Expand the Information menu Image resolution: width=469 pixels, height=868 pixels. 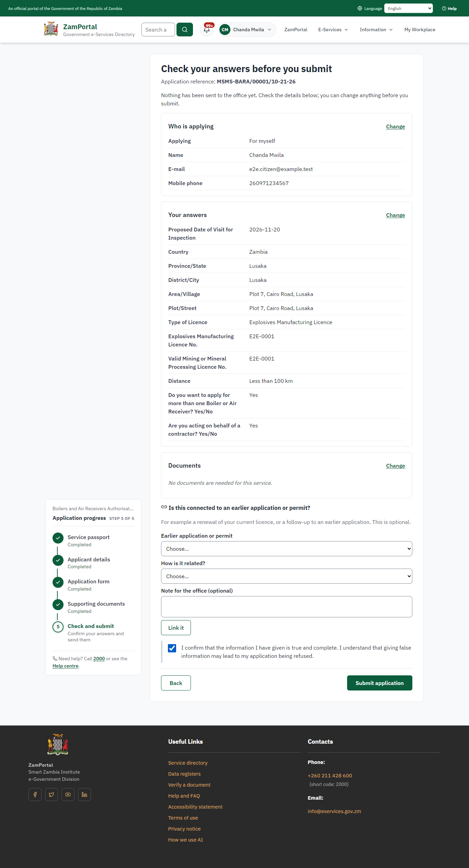pyautogui.click(x=376, y=30)
